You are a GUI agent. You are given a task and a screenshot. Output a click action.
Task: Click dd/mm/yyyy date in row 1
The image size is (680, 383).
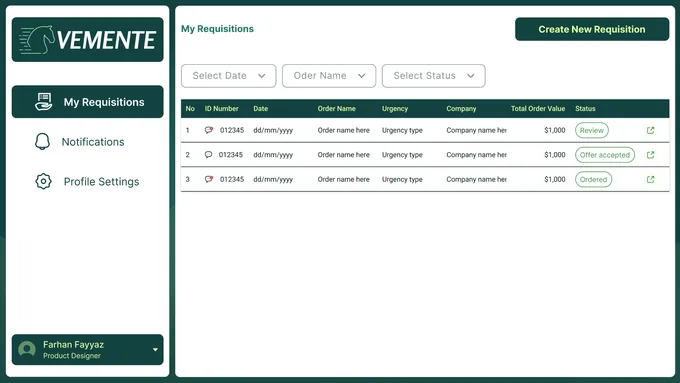click(x=273, y=130)
